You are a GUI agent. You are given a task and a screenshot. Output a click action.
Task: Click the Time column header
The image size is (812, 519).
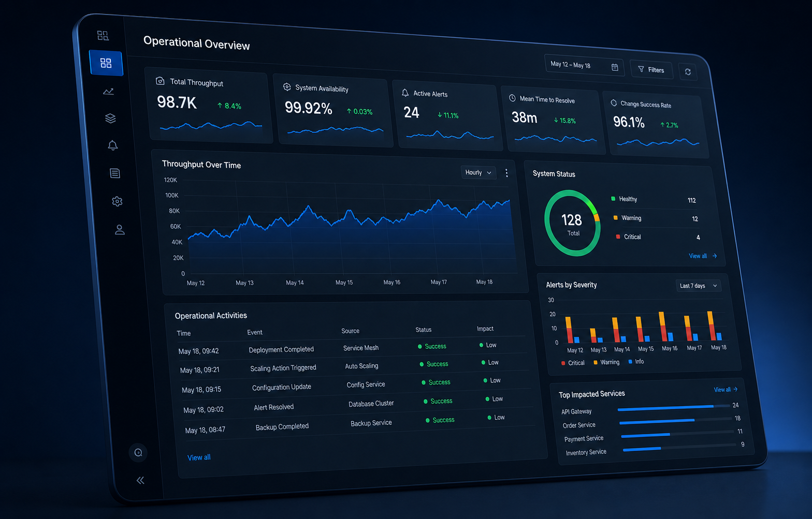pyautogui.click(x=184, y=333)
